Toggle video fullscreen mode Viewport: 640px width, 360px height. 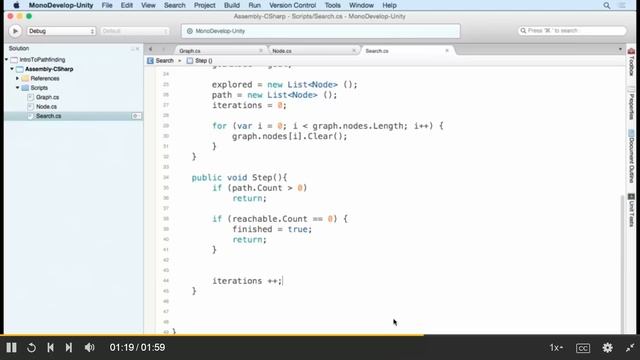click(630, 348)
